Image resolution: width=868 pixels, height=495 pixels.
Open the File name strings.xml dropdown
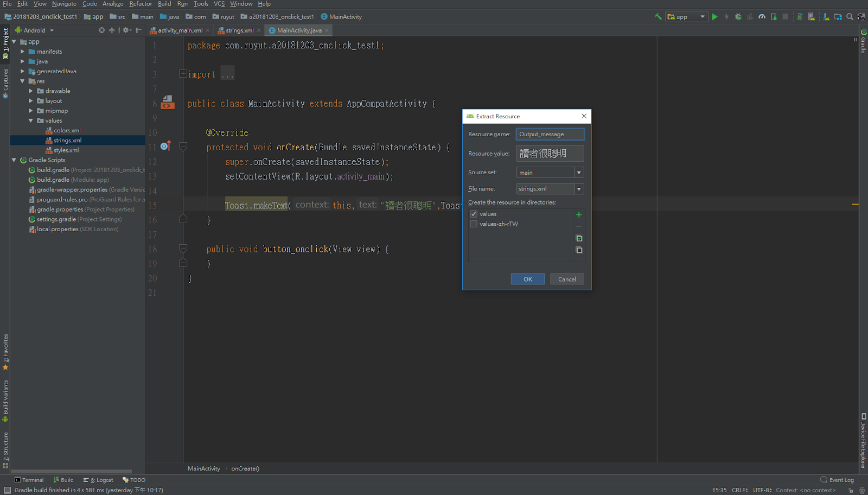click(579, 189)
